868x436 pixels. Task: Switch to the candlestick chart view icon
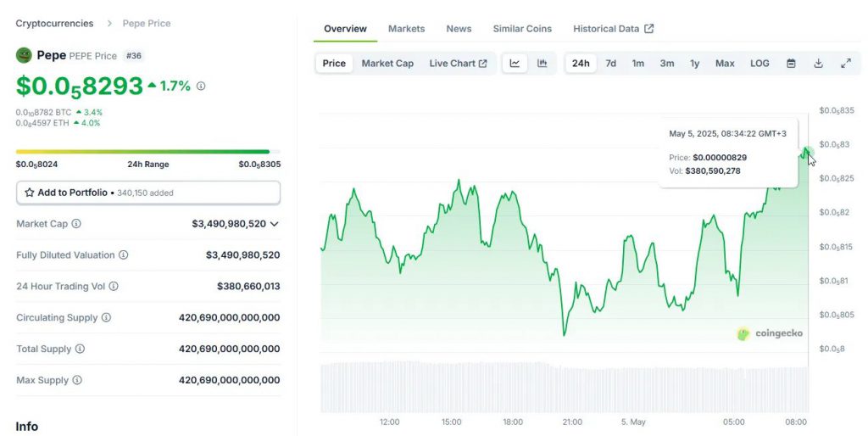(542, 63)
